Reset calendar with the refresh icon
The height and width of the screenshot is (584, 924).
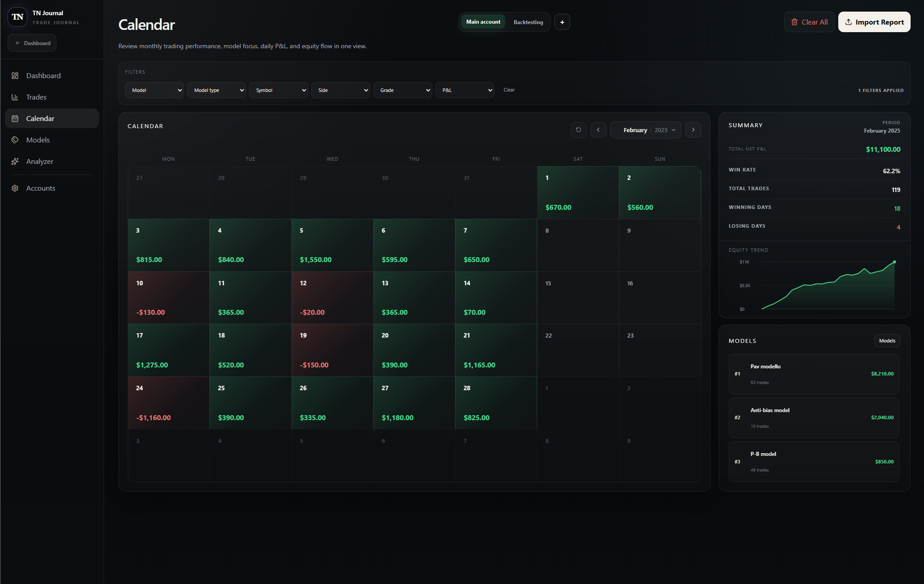pos(578,130)
